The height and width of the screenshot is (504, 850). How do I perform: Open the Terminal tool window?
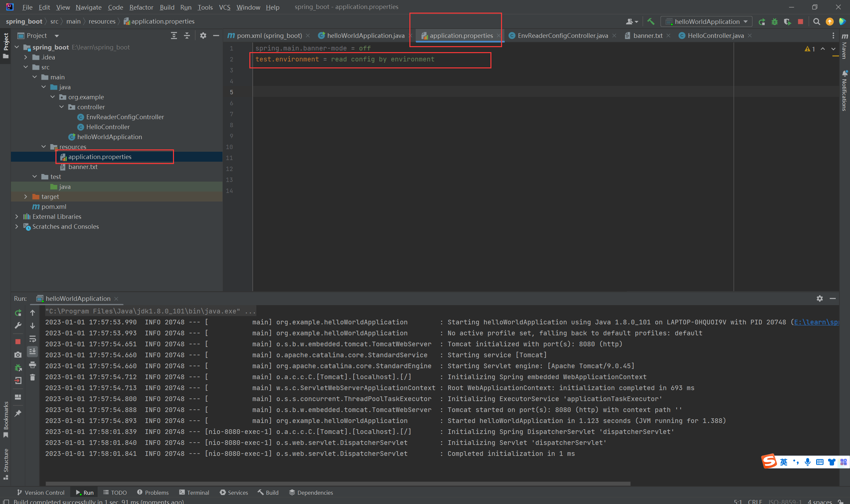coord(194,492)
